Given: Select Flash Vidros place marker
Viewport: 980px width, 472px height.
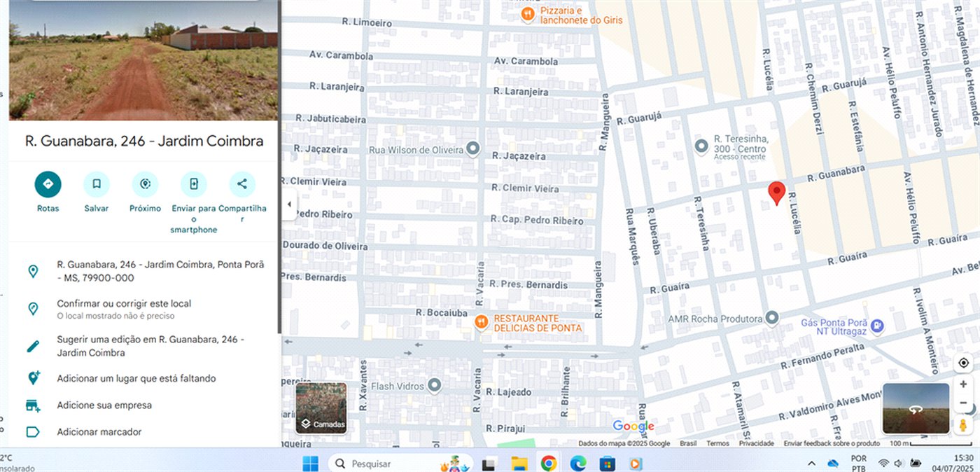Looking at the screenshot, I should [x=434, y=385].
